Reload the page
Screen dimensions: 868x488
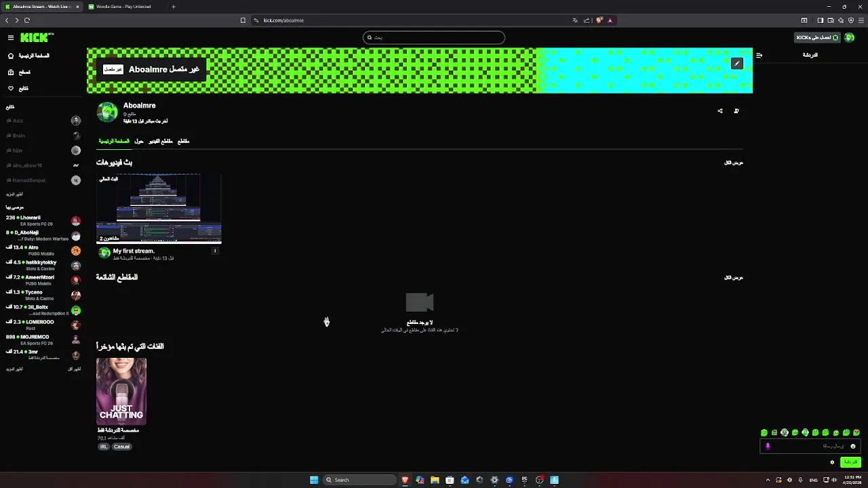[27, 20]
